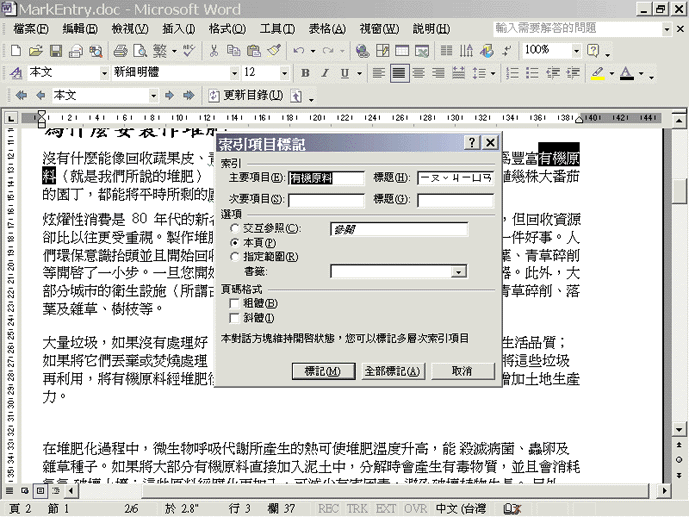This screenshot has height=517, width=689.
Task: Open the 插入 menu
Action: 178,29
